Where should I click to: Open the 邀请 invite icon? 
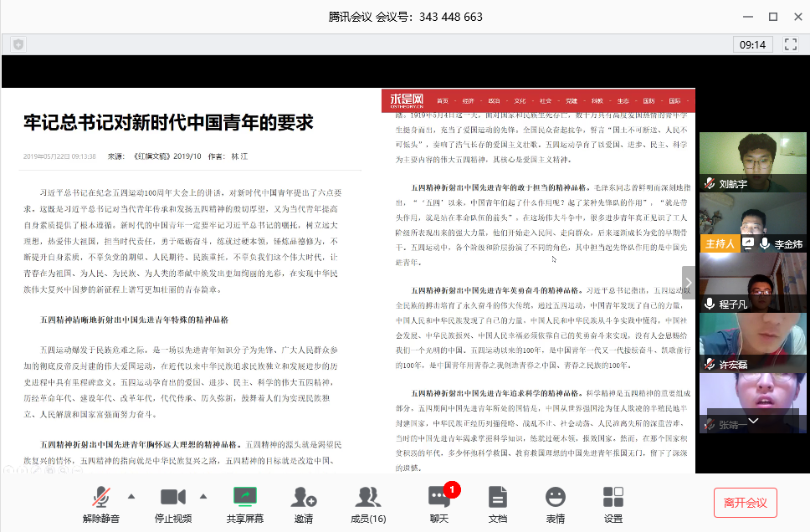pos(303,504)
